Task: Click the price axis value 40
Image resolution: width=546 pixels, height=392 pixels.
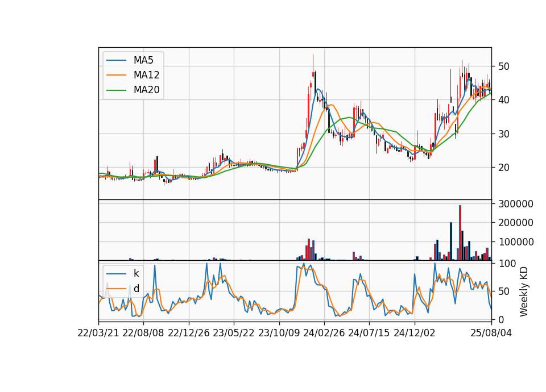Action: coord(504,100)
